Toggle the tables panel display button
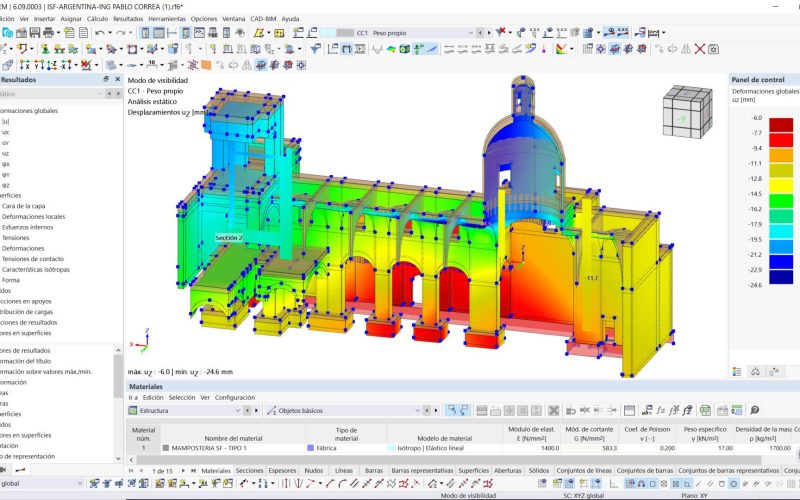The height and width of the screenshot is (500, 800). 159,33
